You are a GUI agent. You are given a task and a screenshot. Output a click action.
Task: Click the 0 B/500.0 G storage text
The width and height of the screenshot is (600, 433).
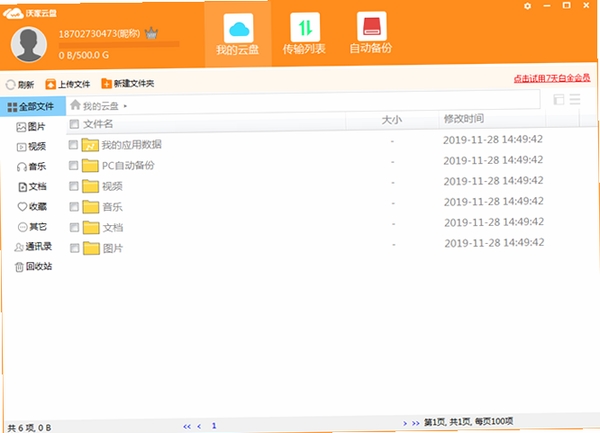click(83, 55)
